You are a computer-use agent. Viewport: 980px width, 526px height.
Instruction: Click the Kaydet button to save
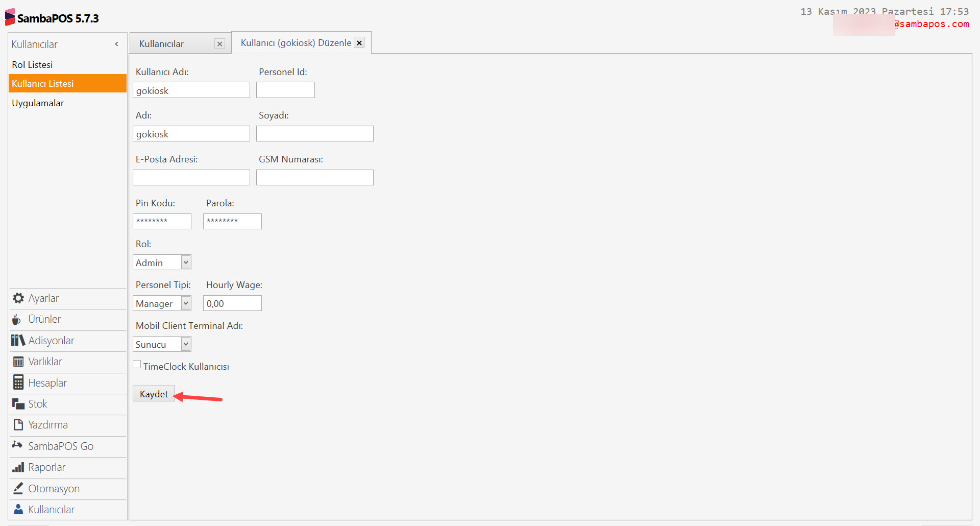pos(154,394)
